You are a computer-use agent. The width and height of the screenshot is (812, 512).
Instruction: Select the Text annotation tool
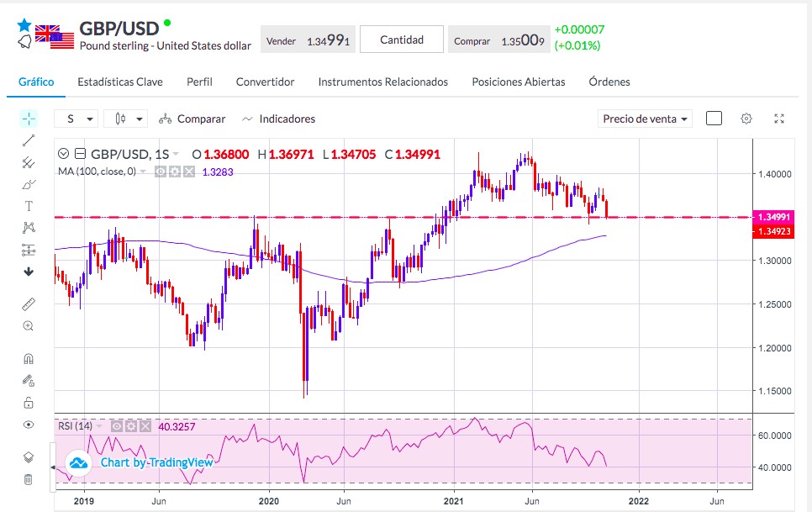pyautogui.click(x=29, y=206)
